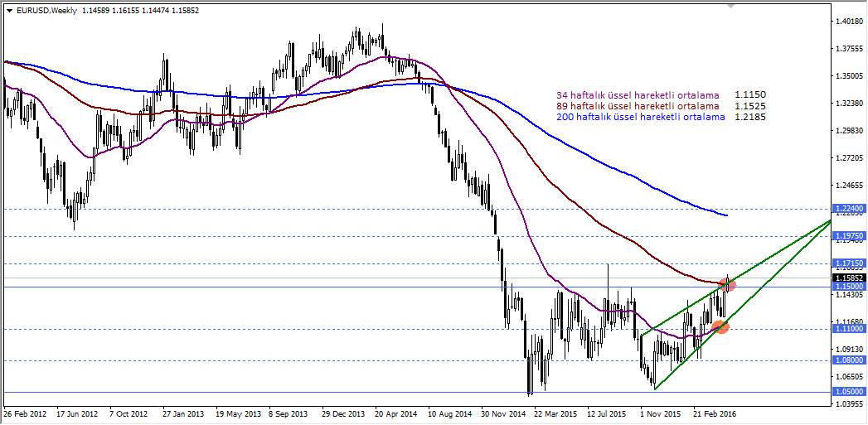Viewport: 868px width, 425px height.
Task: Click the gray chart shift triangle at top
Action: click(730, 6)
